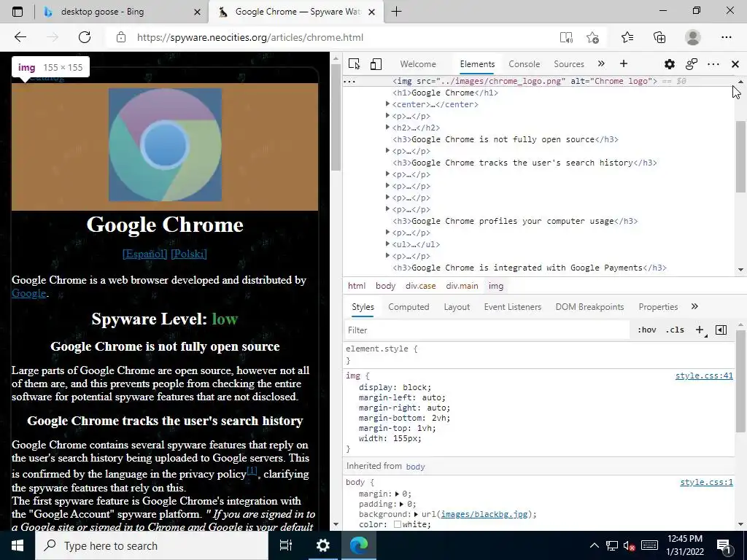
Task: Open the Sources tab
Action: 569,64
